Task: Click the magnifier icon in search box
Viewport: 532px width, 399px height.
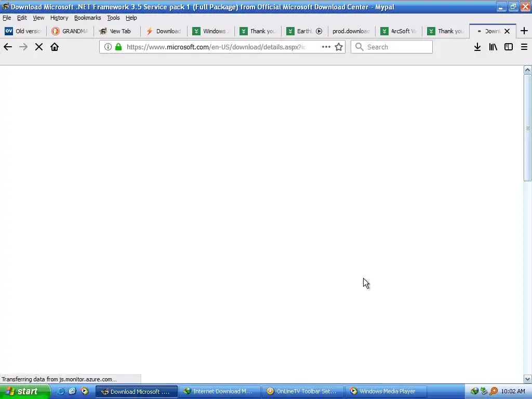Action: [x=360, y=47]
